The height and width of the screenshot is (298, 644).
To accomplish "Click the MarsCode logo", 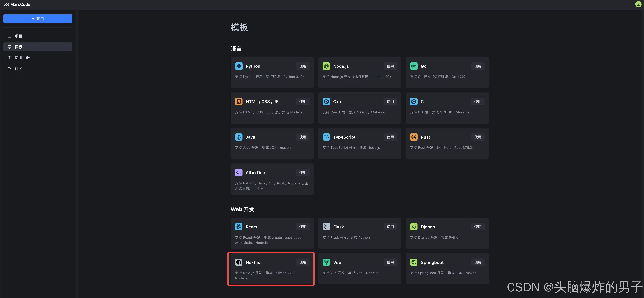I will 17,5.
